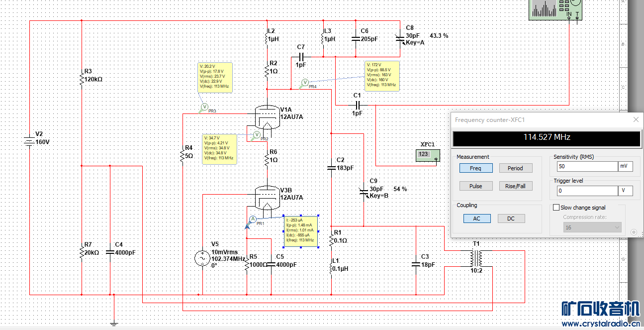Select resistor R1 0.1Ω symbol
The width and height of the screenshot is (644, 330).
point(331,240)
